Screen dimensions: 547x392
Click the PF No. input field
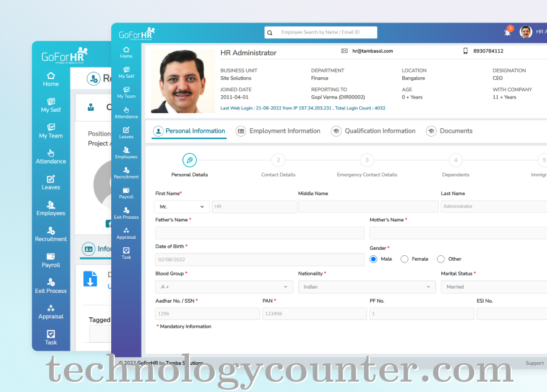(422, 314)
